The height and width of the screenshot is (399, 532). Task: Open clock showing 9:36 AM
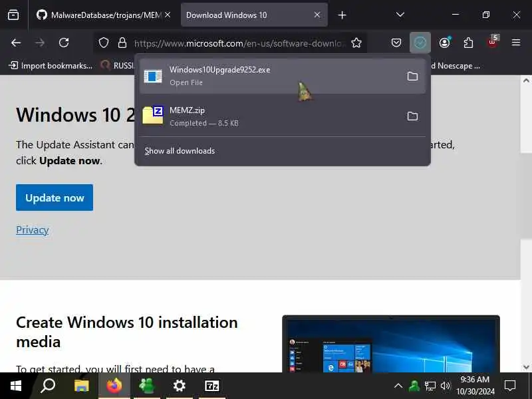475,386
